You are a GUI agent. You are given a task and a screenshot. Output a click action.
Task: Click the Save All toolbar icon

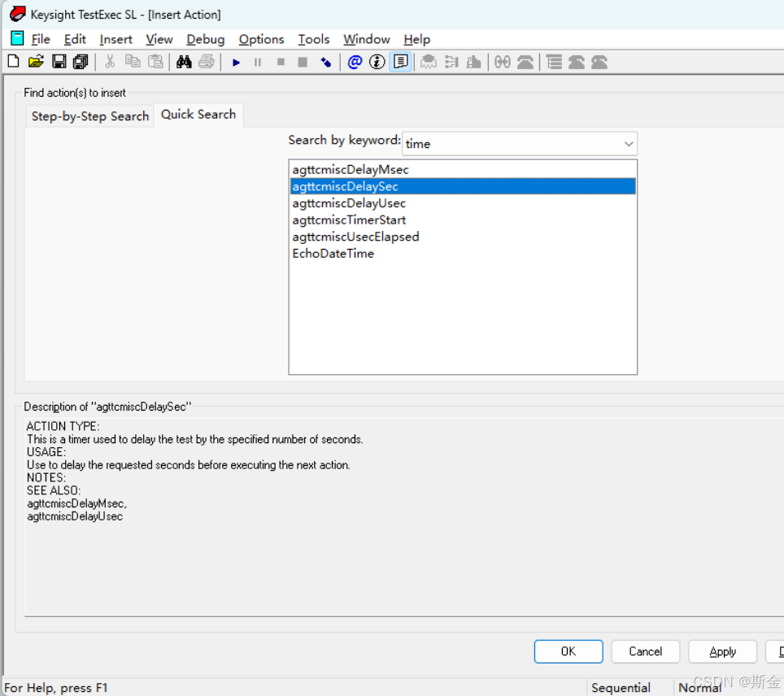(x=81, y=62)
